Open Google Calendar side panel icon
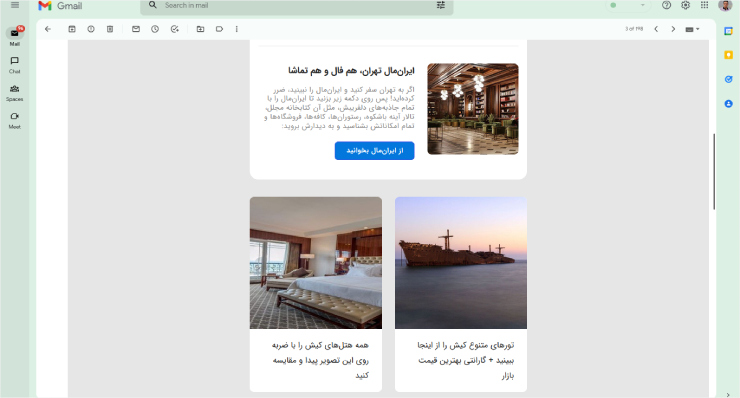This screenshot has height=398, width=740. (728, 31)
